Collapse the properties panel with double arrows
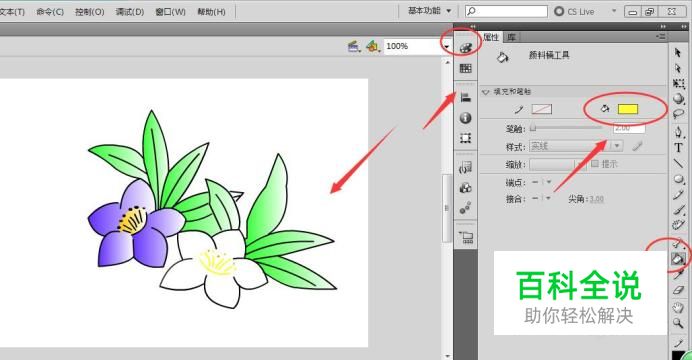 [663, 27]
